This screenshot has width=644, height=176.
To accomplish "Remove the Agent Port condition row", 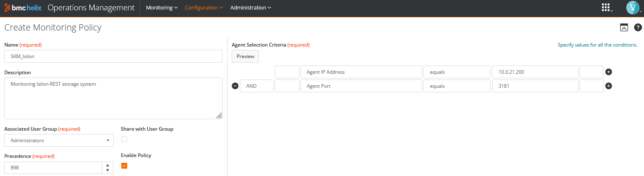I will point(235,86).
